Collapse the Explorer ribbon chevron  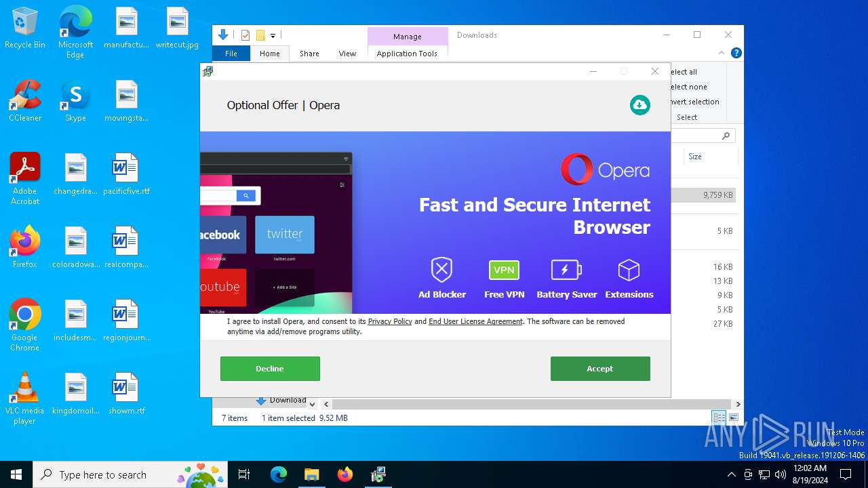pyautogui.click(x=722, y=53)
